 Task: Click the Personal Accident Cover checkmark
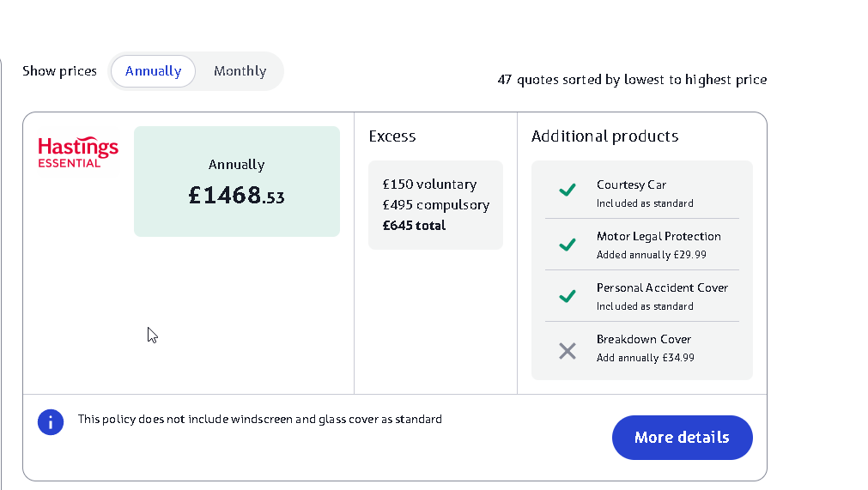[567, 296]
